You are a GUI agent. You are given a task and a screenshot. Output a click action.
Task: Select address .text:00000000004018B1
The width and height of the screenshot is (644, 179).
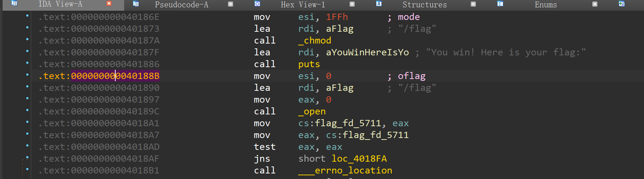[99, 171]
